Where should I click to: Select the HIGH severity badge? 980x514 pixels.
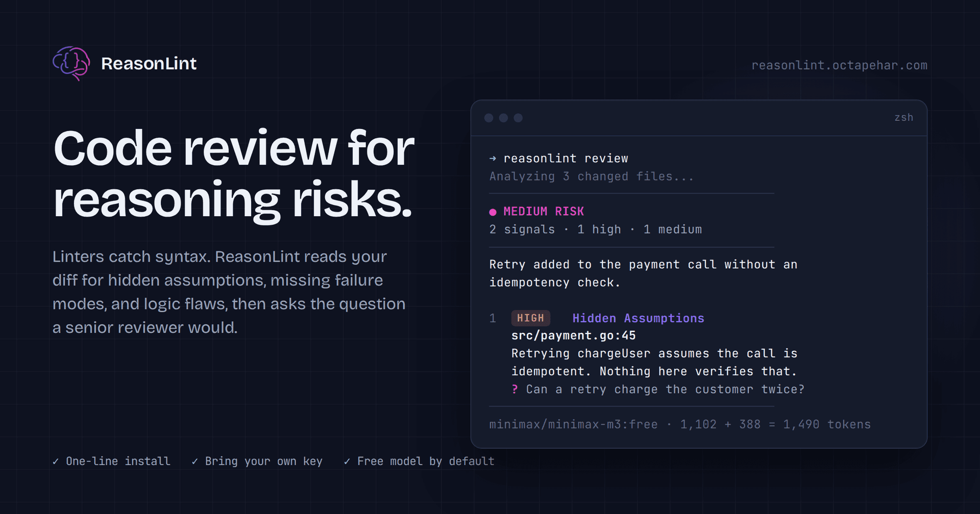click(x=531, y=318)
